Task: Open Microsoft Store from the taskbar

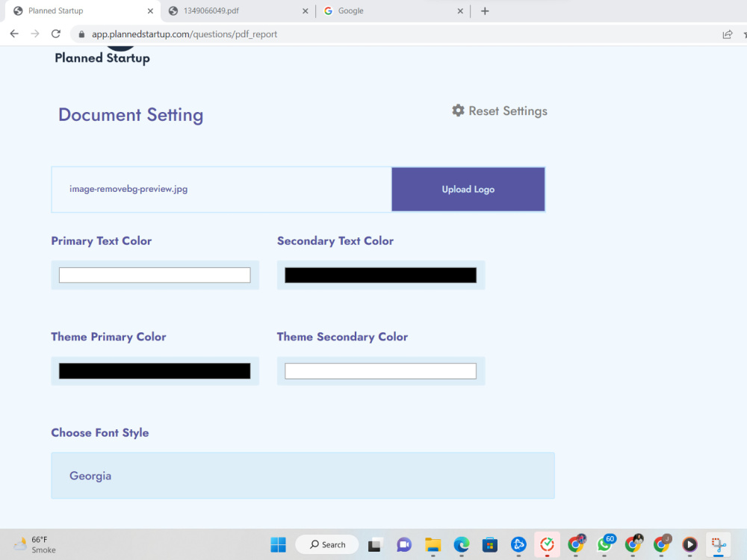Action: tap(490, 544)
